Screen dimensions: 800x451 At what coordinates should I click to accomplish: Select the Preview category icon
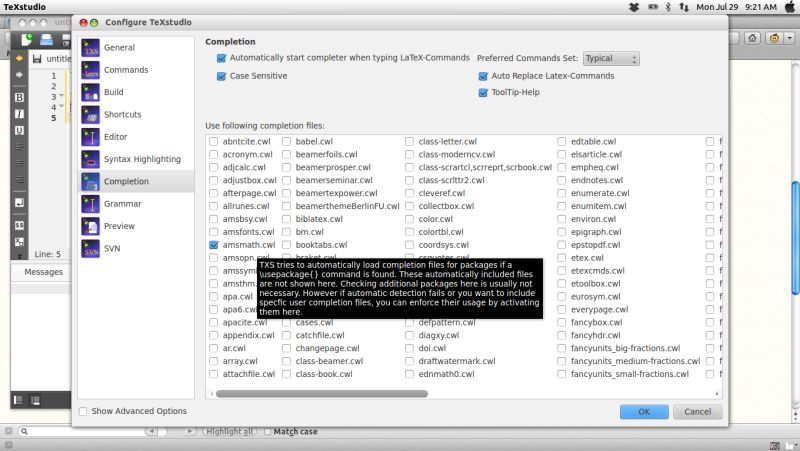(x=90, y=227)
